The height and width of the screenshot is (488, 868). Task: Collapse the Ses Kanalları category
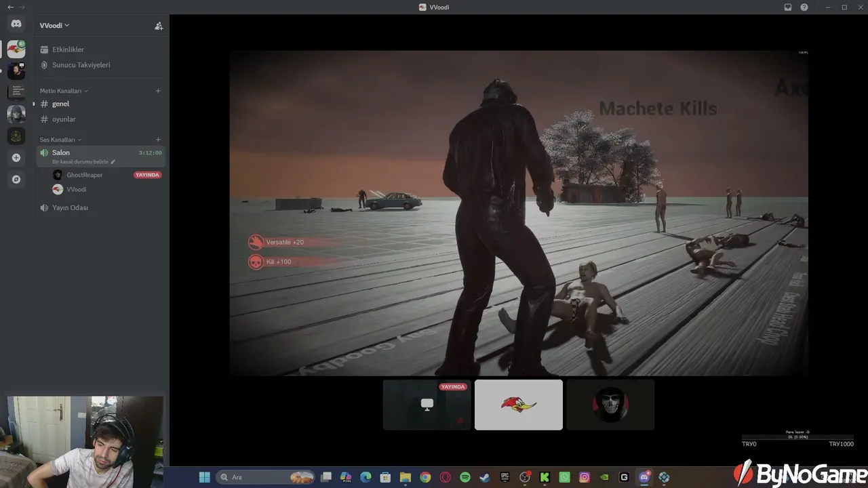(x=60, y=140)
